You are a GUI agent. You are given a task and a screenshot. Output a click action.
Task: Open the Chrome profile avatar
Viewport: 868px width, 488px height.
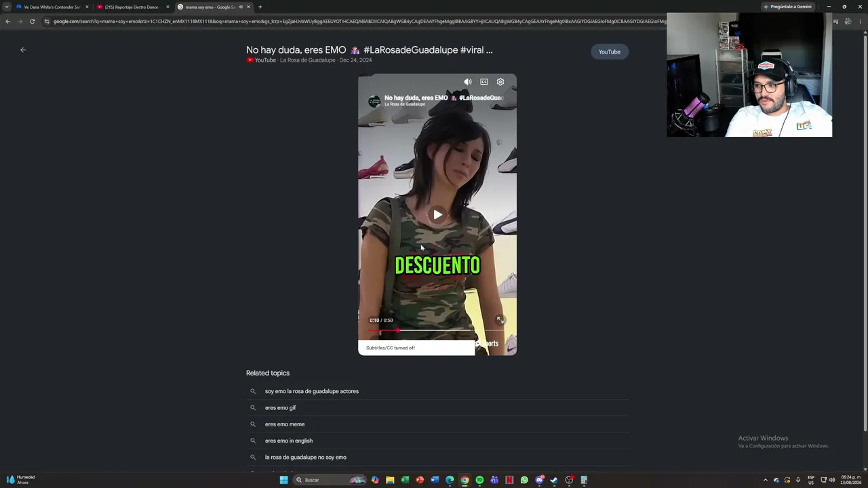click(x=848, y=22)
